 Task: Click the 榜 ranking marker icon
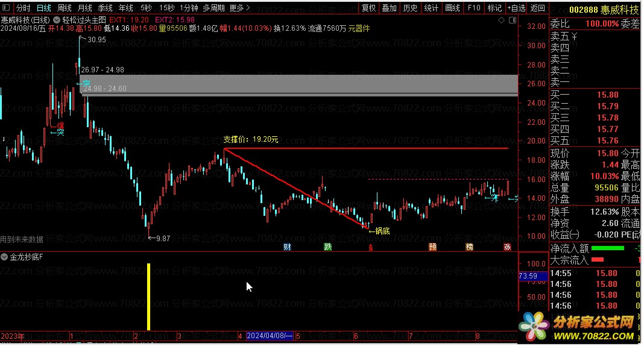coord(469,247)
